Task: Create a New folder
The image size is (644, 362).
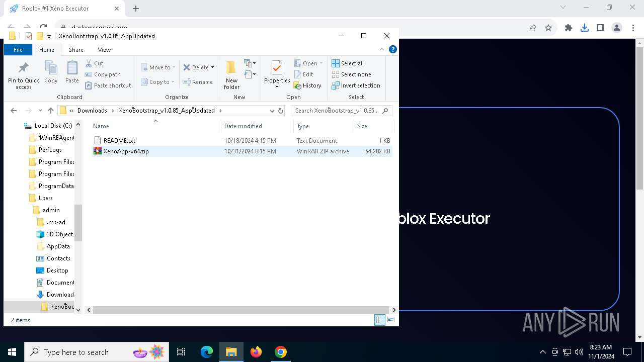Action: pos(231,75)
